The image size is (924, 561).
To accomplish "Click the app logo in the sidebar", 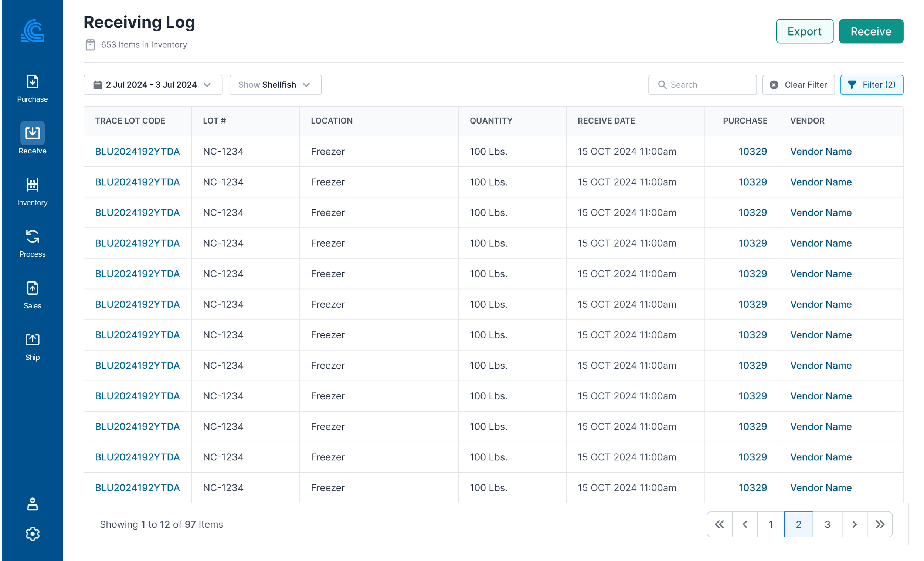I will click(33, 31).
